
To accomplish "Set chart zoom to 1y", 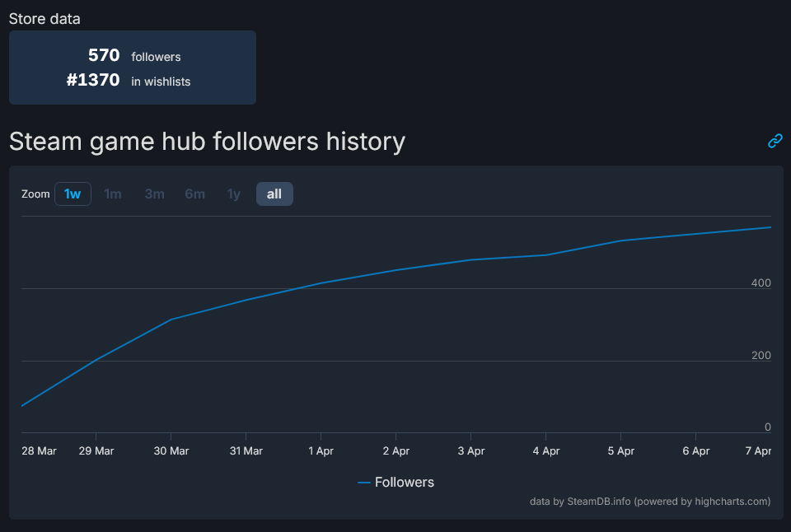I will pos(233,194).
